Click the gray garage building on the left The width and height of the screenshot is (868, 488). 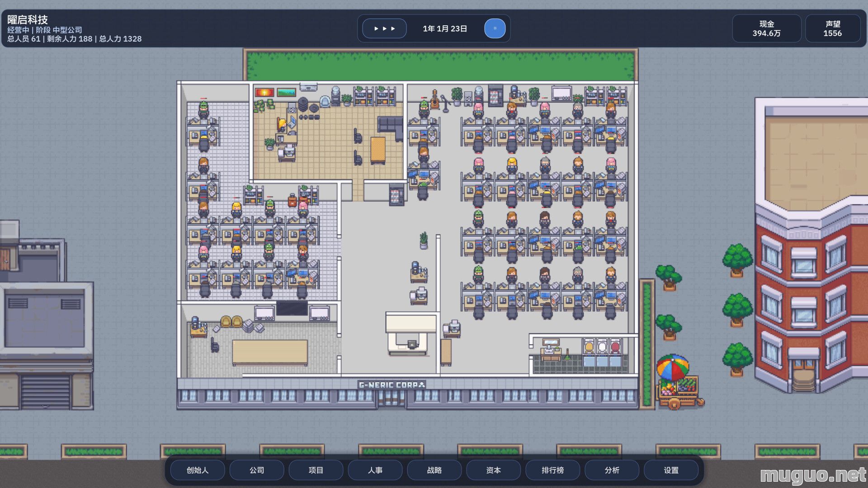coord(47,346)
